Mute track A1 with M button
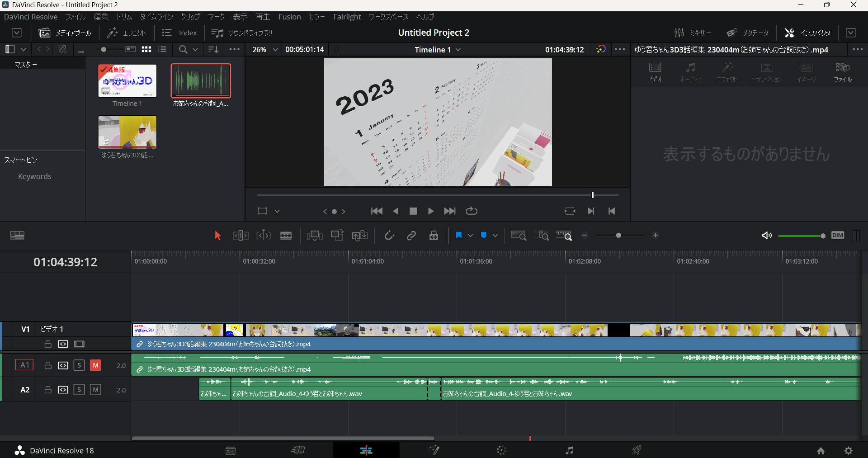868x458 pixels. (95, 365)
